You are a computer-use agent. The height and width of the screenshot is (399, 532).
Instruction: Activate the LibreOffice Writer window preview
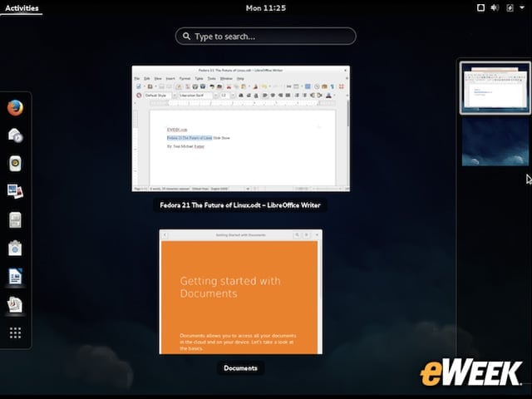click(x=241, y=129)
